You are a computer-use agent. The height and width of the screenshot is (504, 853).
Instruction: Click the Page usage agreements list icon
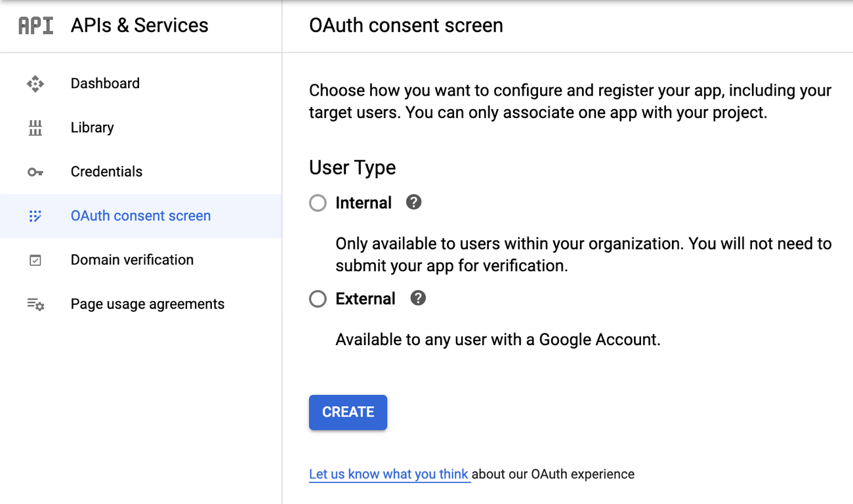(36, 304)
